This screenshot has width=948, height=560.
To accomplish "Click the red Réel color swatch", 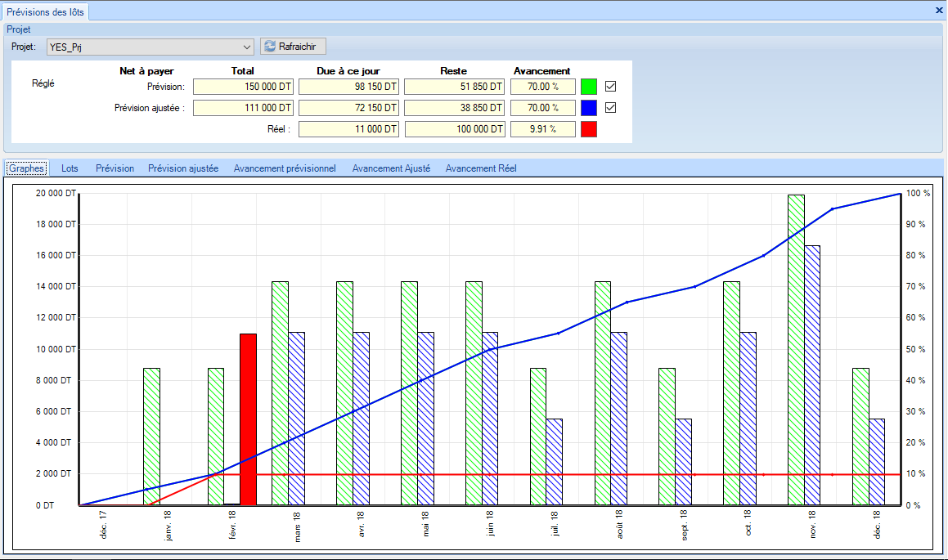I will (x=589, y=128).
